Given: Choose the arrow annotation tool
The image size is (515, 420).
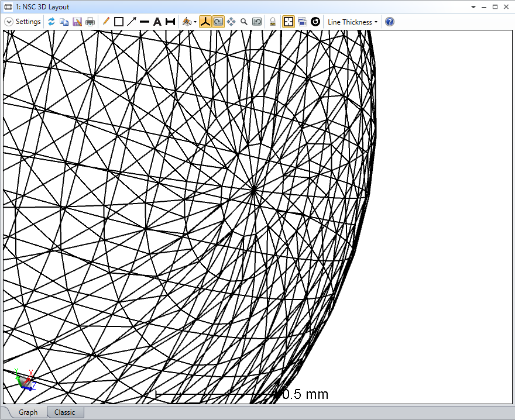Looking at the screenshot, I should click(132, 22).
